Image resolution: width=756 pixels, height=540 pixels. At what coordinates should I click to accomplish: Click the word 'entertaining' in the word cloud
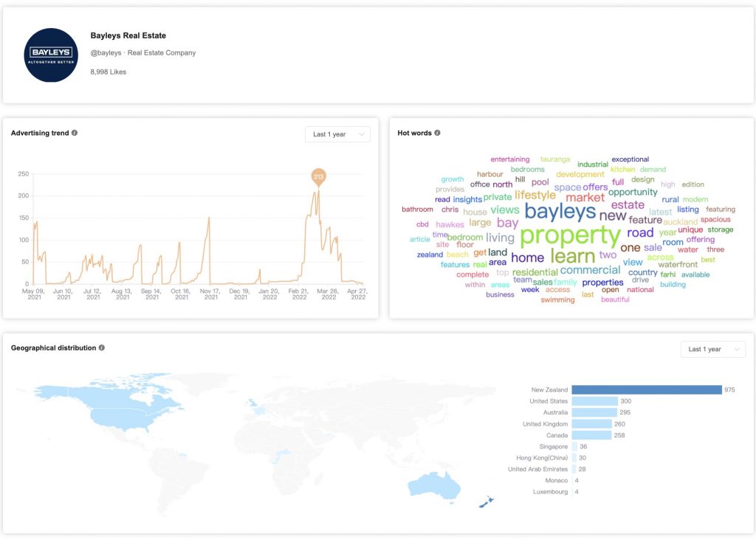tap(509, 159)
